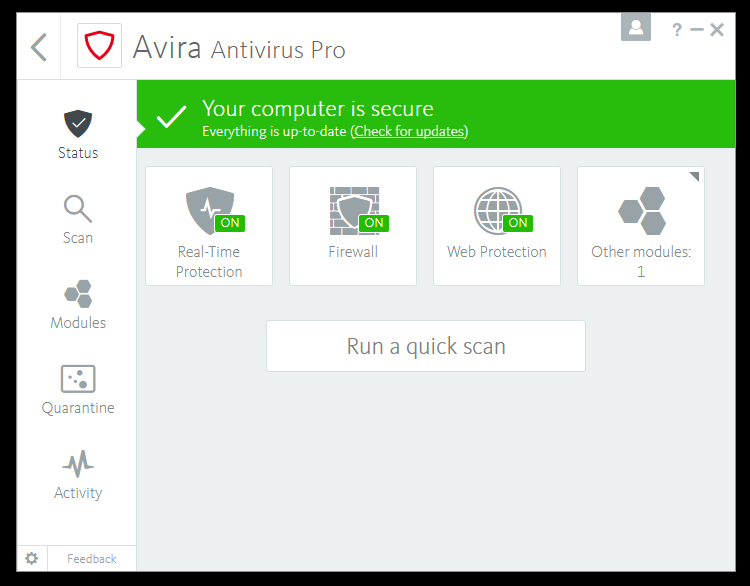
Task: Open the Scan section
Action: pos(77,220)
